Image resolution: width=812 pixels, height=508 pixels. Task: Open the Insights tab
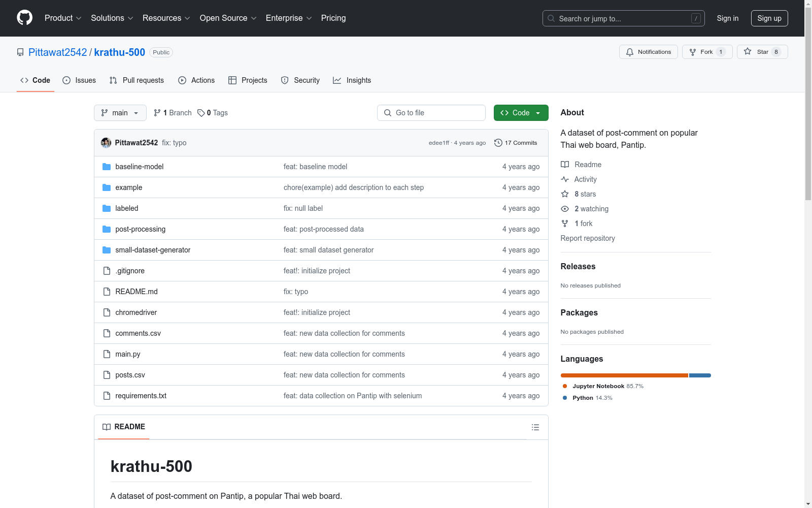[x=352, y=80]
